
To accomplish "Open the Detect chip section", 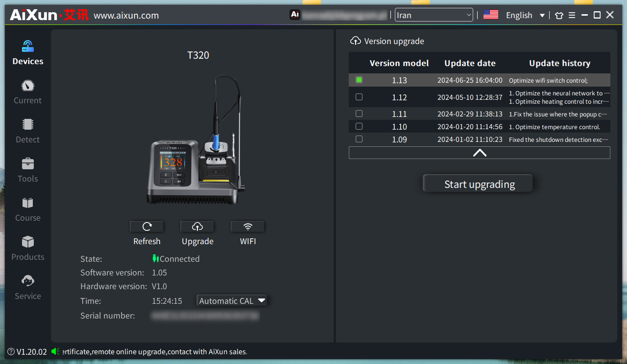I will pos(27,131).
